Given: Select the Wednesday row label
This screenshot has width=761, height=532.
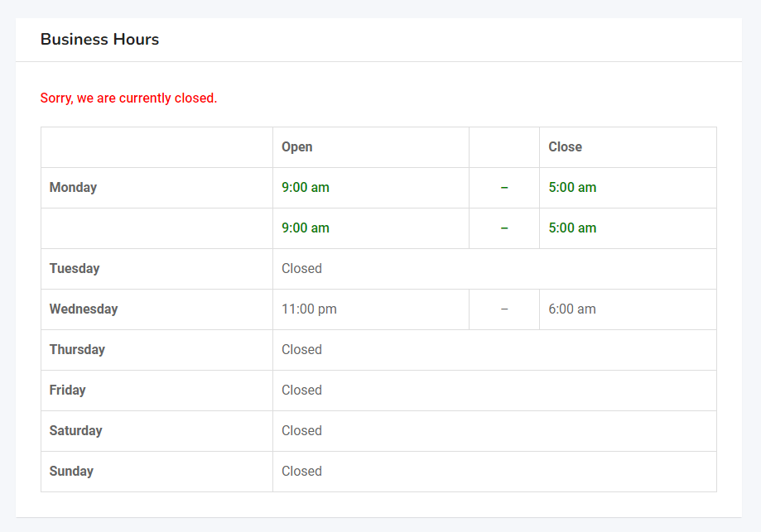Looking at the screenshot, I should pyautogui.click(x=83, y=309).
